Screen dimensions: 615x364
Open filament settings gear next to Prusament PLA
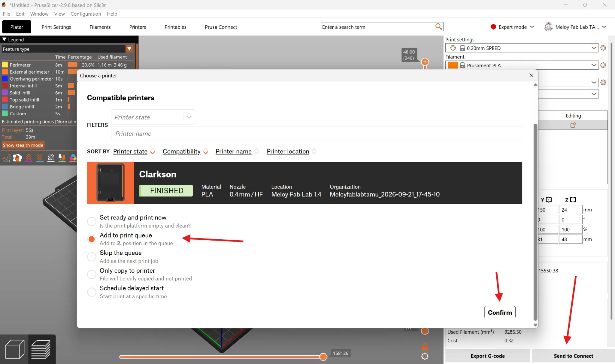[603, 65]
